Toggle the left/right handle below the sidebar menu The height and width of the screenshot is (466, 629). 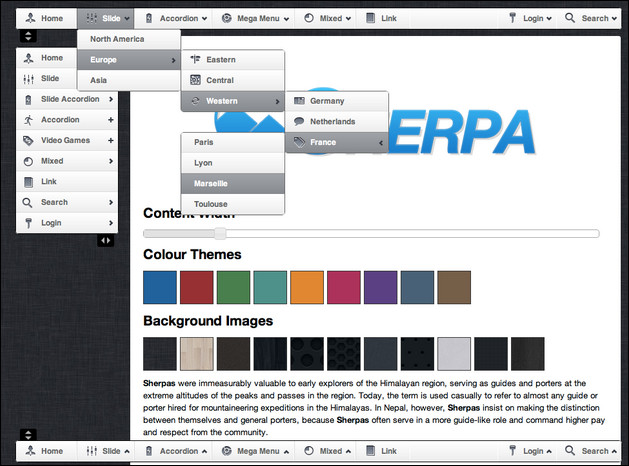pos(106,241)
